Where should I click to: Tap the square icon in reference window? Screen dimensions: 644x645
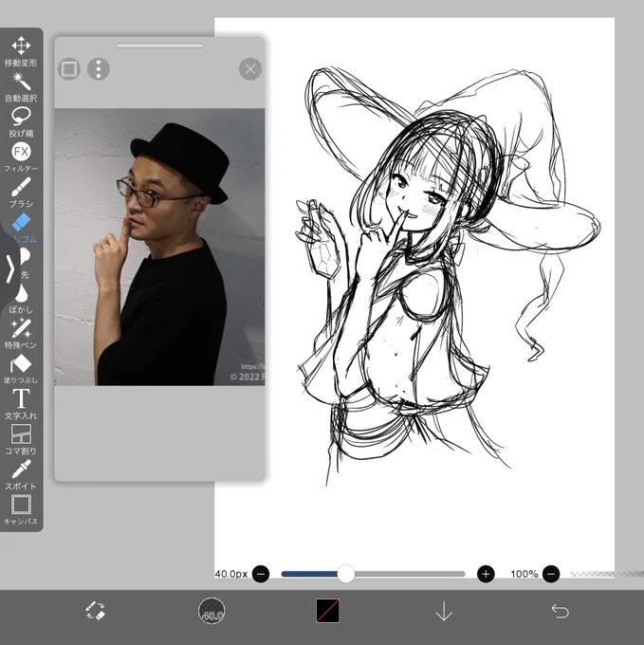[x=68, y=68]
